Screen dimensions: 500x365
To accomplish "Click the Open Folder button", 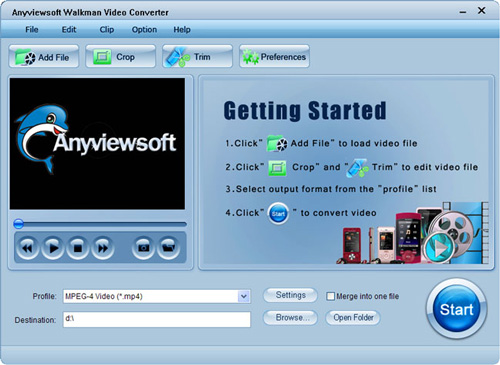I will [353, 318].
